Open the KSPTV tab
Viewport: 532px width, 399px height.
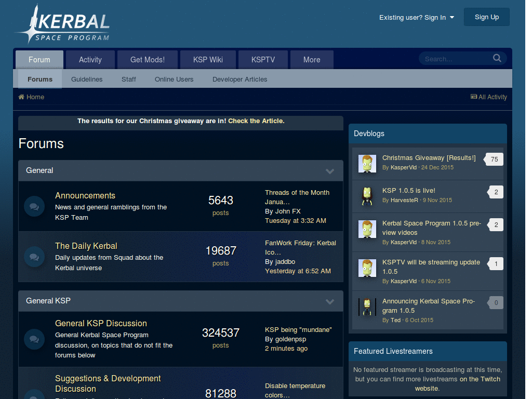[263, 60]
